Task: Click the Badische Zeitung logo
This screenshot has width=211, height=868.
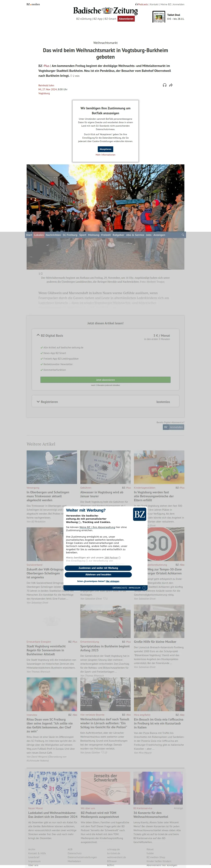Action: pos(105,11)
